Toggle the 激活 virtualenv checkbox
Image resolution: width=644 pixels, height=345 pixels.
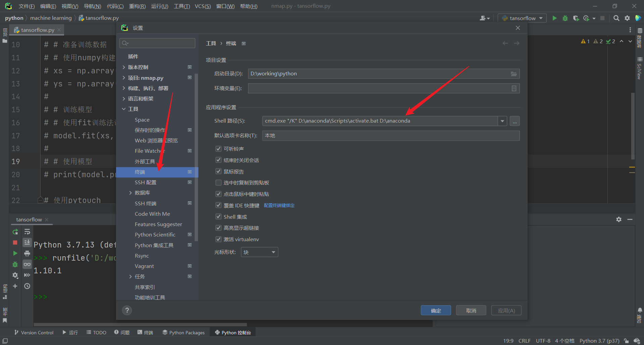[x=218, y=239]
